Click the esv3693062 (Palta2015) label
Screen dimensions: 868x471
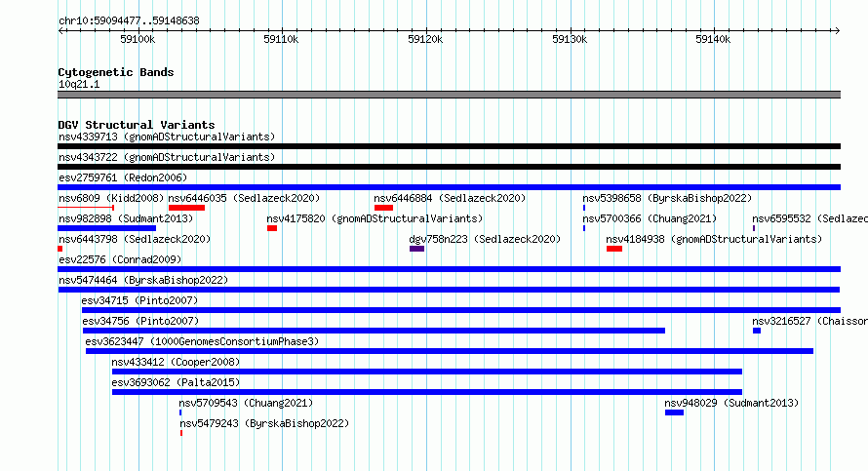coord(176,382)
